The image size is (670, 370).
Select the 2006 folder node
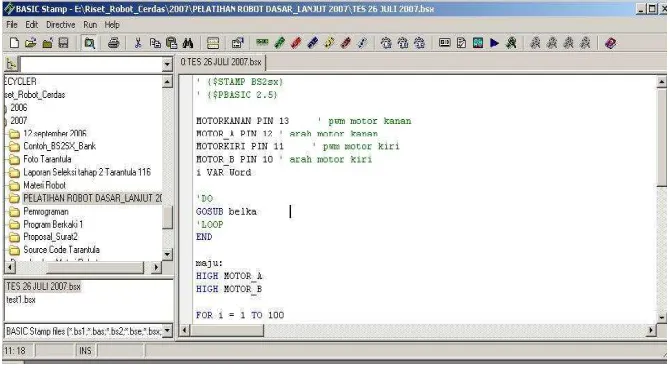coord(18,108)
